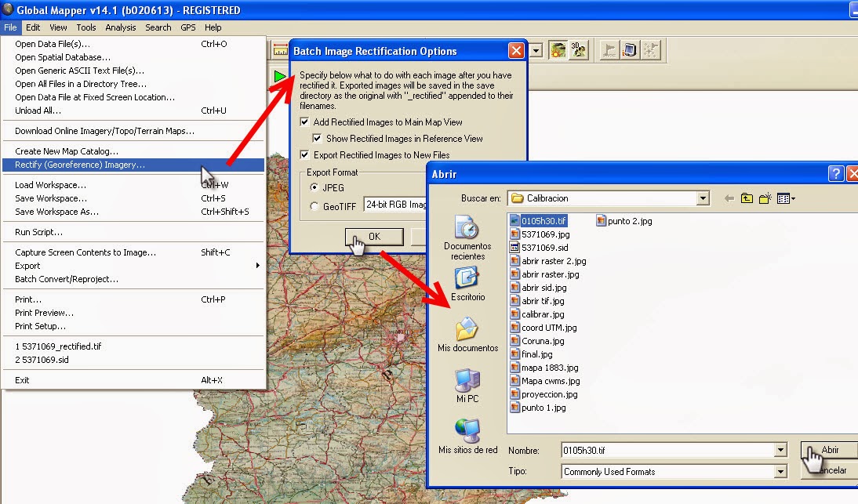Select the ruler measure tool icon
The width and height of the screenshot is (858, 504).
click(279, 49)
